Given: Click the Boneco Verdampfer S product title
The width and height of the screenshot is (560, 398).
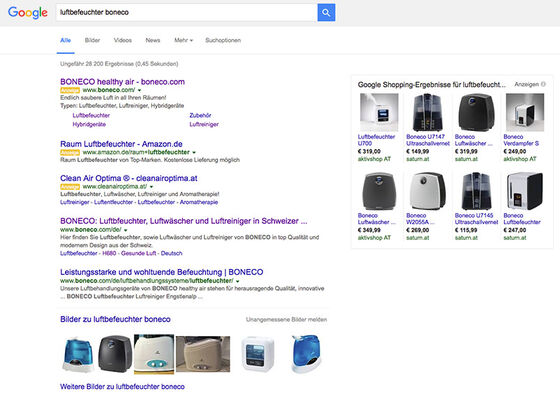Looking at the screenshot, I should (x=521, y=140).
